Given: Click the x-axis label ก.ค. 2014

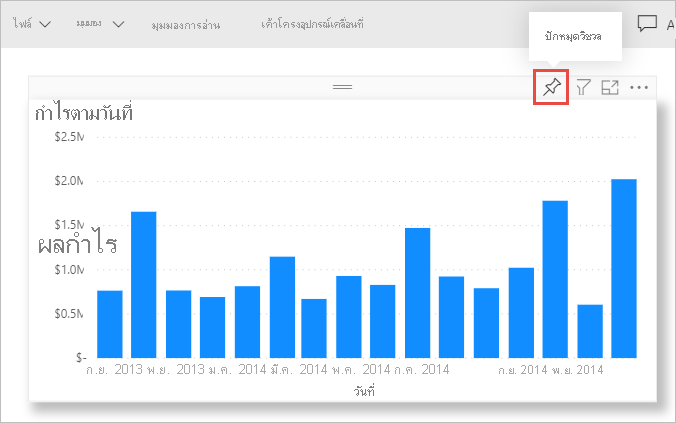Looking at the screenshot, I should (421, 370).
